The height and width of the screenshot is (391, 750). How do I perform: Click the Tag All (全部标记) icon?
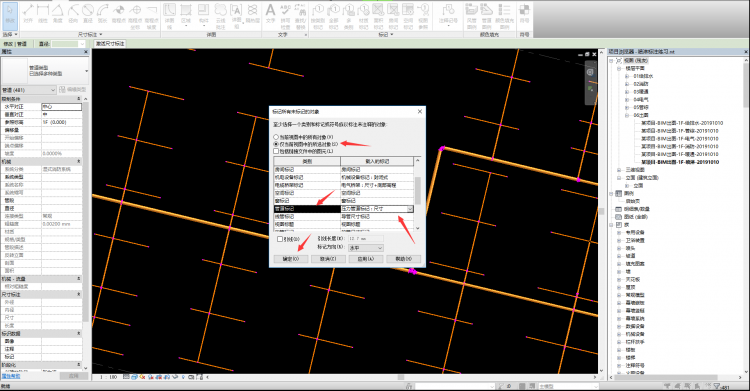pos(333,15)
